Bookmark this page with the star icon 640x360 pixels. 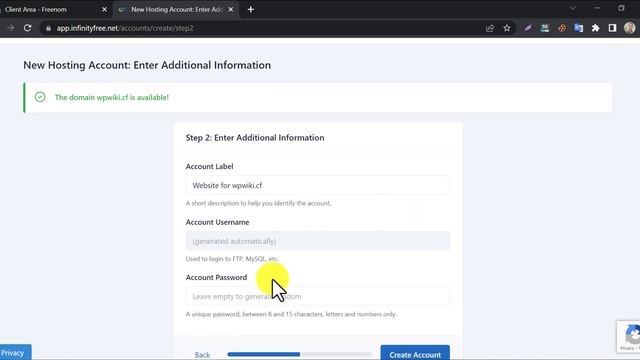507,28
